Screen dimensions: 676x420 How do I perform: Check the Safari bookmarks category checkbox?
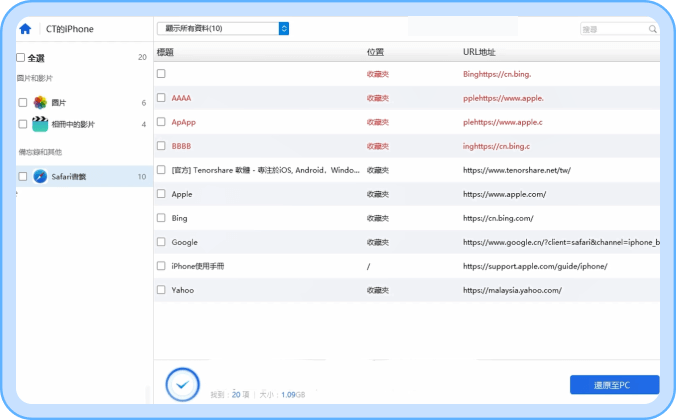point(23,176)
